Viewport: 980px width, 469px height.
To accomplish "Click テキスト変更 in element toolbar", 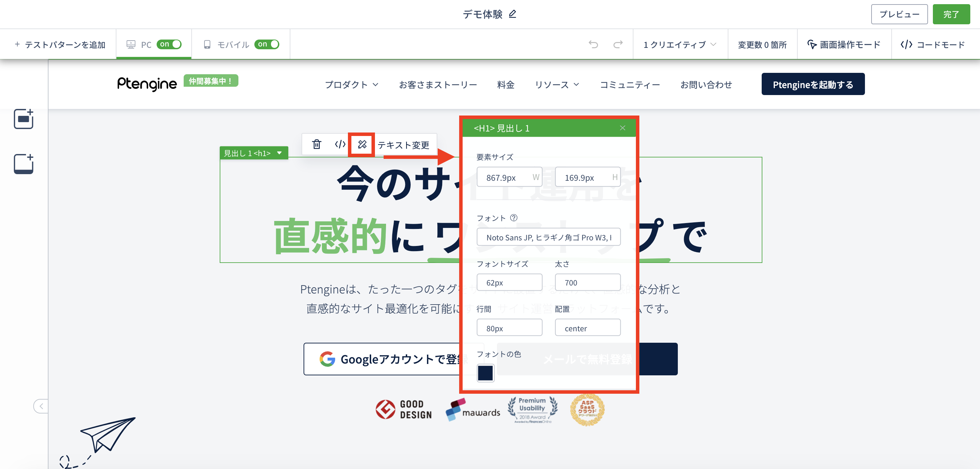I will [x=403, y=145].
